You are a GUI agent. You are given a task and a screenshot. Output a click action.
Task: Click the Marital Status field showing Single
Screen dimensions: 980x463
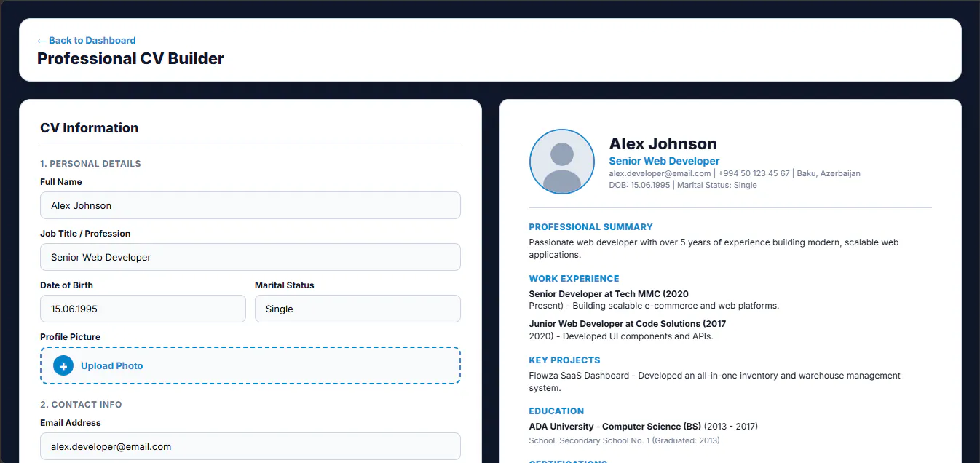(x=357, y=309)
